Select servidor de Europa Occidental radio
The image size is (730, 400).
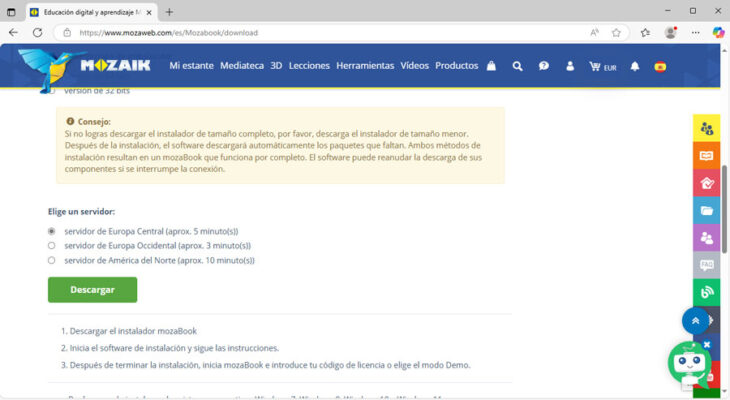click(52, 245)
